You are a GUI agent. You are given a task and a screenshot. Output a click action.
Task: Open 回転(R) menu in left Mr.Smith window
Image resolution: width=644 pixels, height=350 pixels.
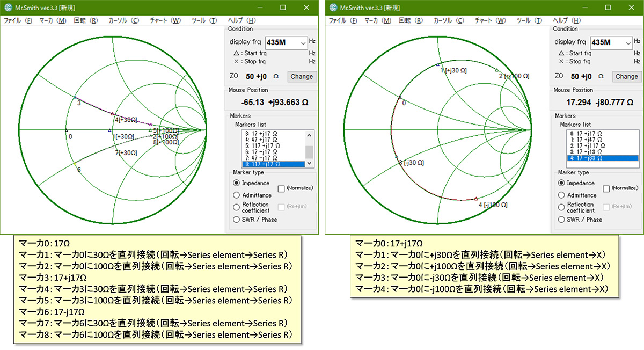(x=86, y=20)
